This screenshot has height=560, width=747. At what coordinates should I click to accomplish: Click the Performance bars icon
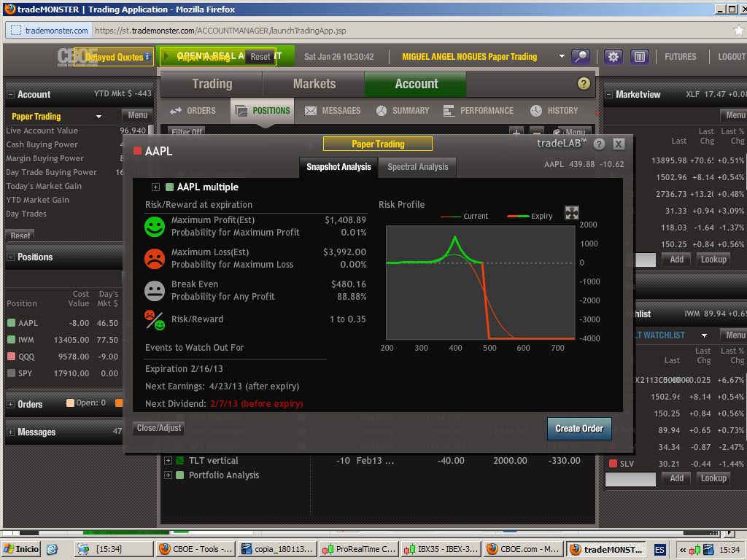(x=449, y=111)
